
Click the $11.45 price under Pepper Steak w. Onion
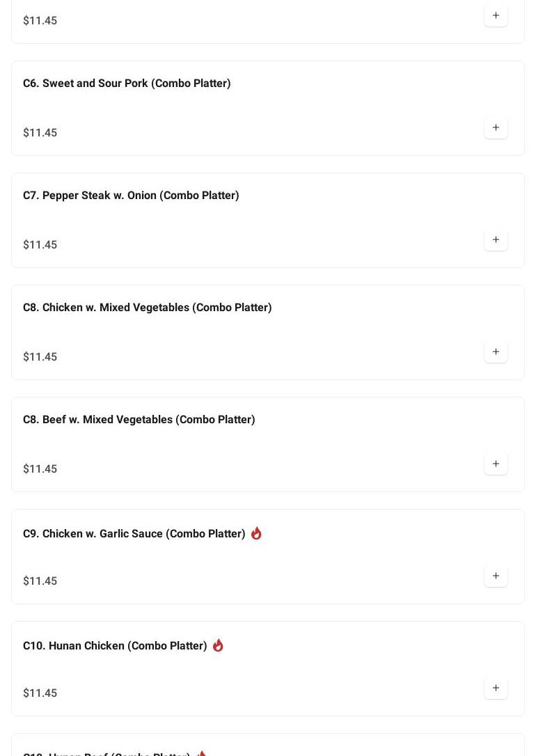[40, 245]
